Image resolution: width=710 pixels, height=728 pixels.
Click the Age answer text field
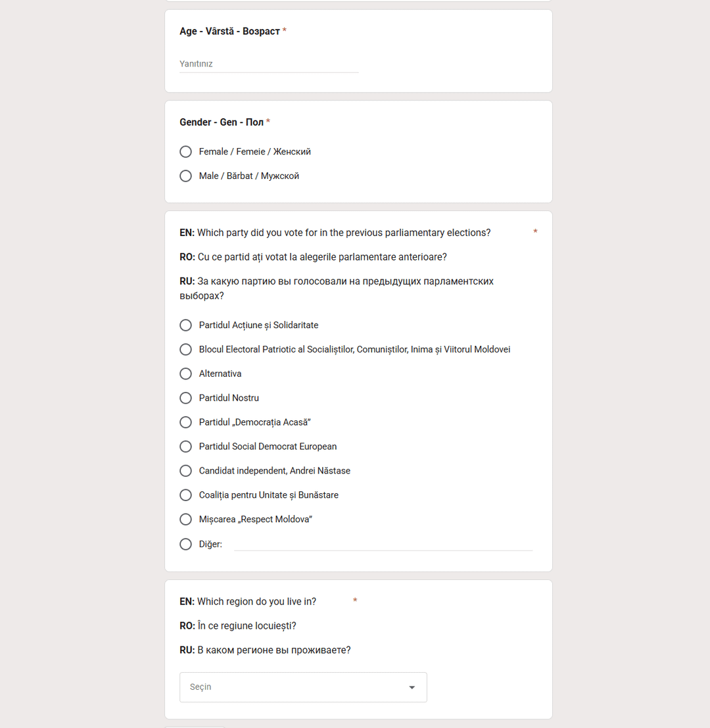269,64
